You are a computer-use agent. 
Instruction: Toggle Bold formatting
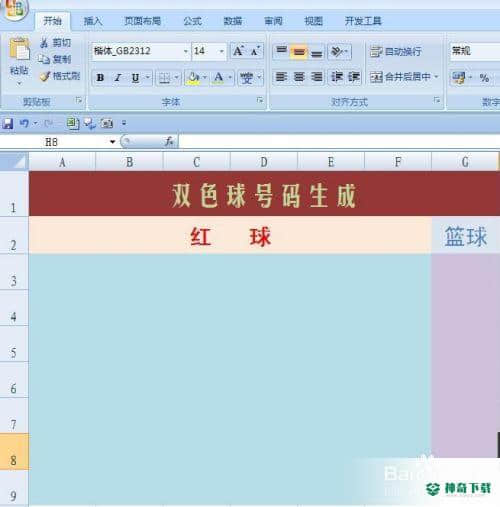click(100, 78)
